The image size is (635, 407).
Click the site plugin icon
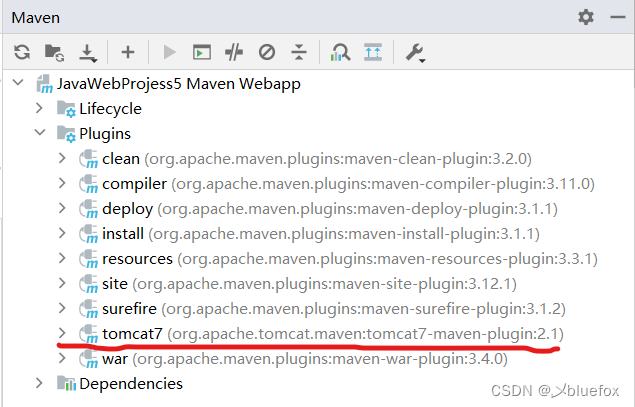(88, 284)
